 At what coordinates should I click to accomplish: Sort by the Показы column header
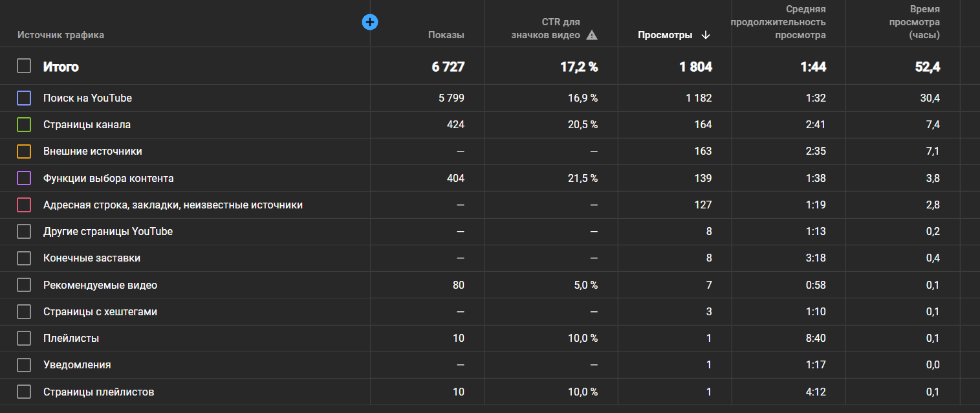pos(446,35)
